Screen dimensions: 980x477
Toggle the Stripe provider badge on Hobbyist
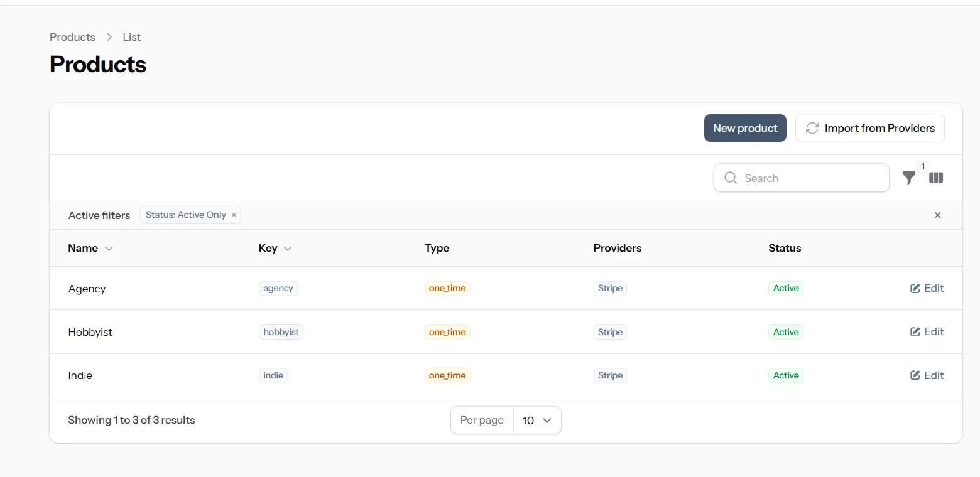(x=609, y=331)
